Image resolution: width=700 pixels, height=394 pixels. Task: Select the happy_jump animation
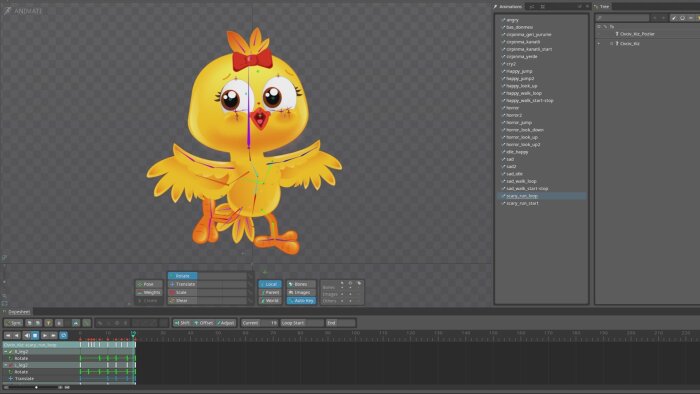(x=519, y=71)
